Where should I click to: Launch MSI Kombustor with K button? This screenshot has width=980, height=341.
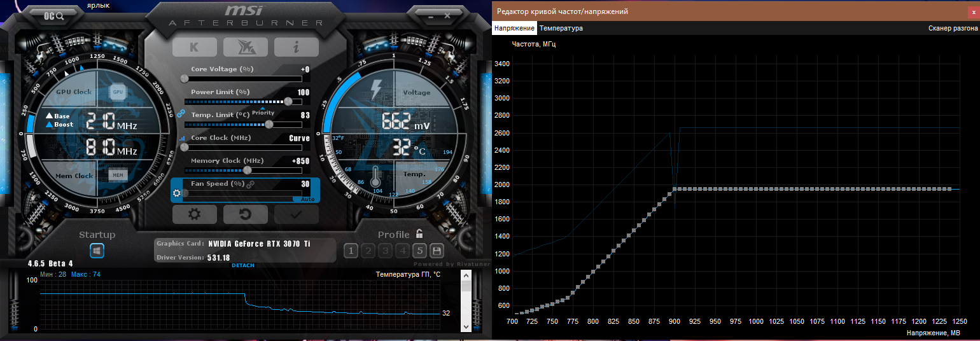pyautogui.click(x=194, y=47)
